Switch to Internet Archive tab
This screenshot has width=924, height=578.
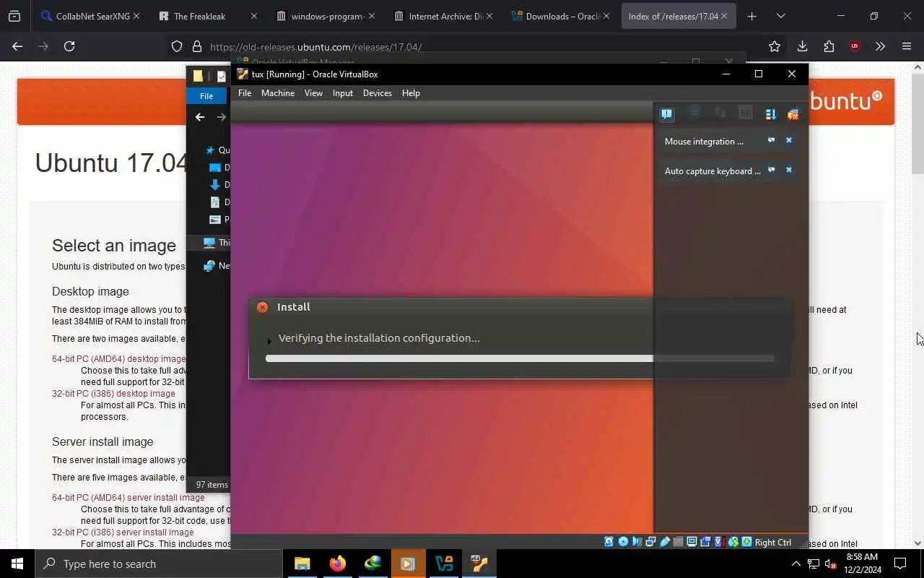pyautogui.click(x=443, y=16)
